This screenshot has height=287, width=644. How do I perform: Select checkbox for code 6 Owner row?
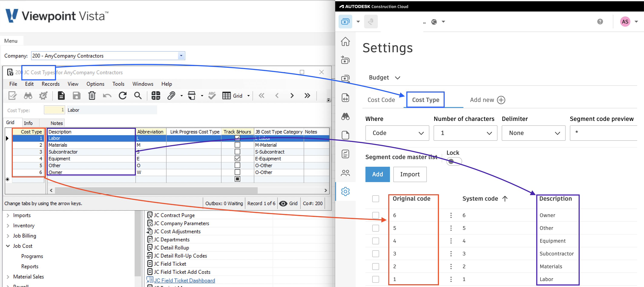click(x=375, y=215)
